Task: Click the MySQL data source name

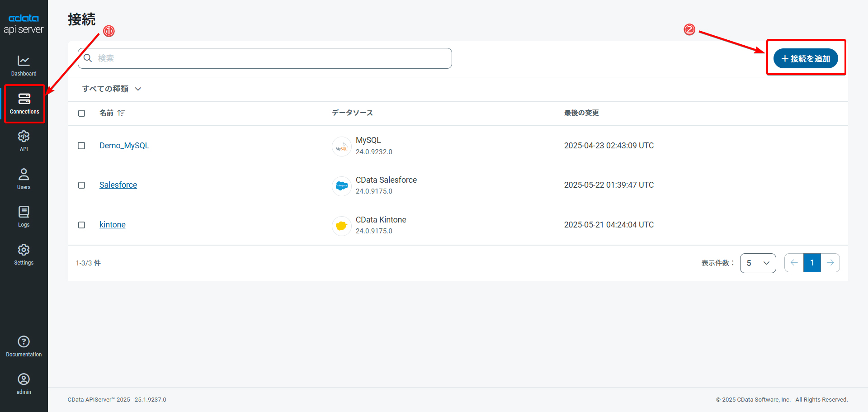Action: (x=368, y=140)
